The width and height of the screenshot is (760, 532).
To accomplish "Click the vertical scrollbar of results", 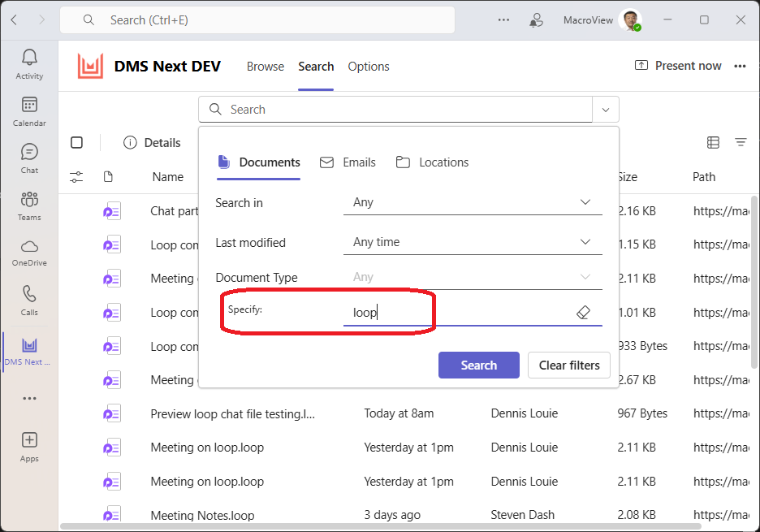I will click(754, 281).
